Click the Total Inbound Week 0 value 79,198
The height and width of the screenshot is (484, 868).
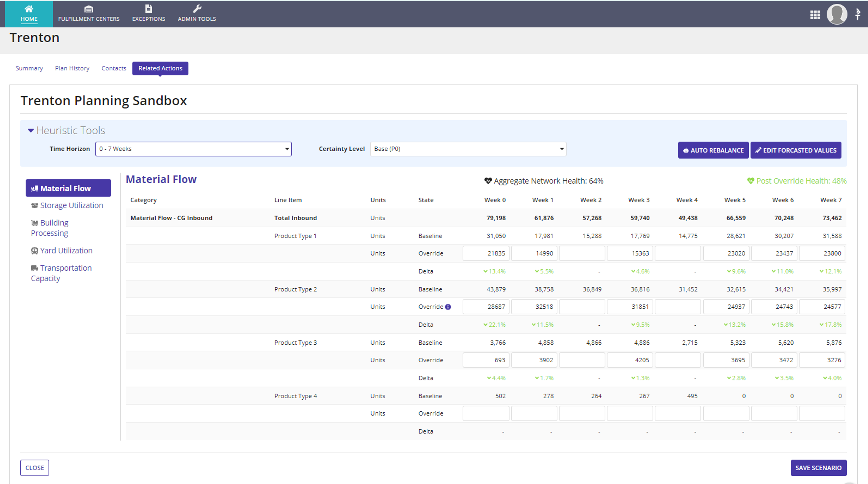point(496,218)
